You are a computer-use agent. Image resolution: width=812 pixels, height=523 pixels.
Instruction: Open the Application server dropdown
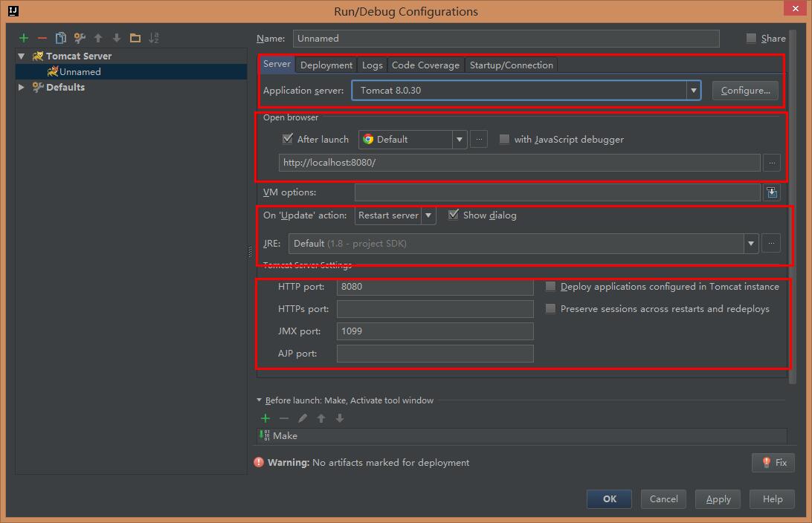click(x=694, y=91)
